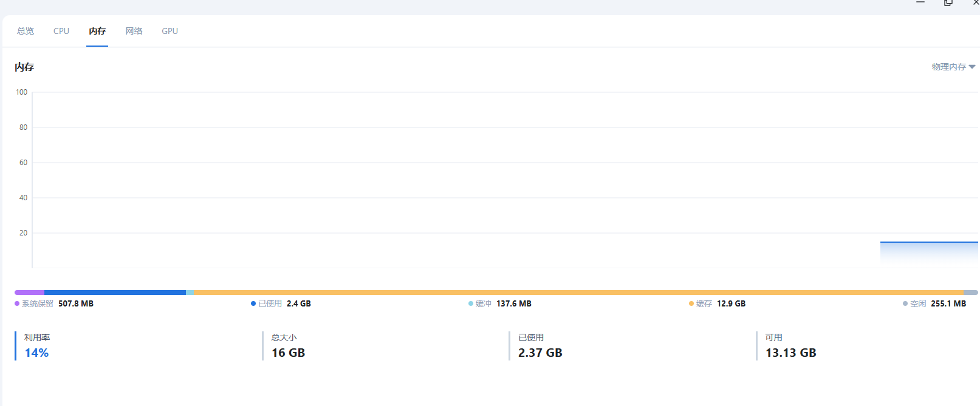Restore down the window
The image size is (980, 406).
click(x=948, y=2)
